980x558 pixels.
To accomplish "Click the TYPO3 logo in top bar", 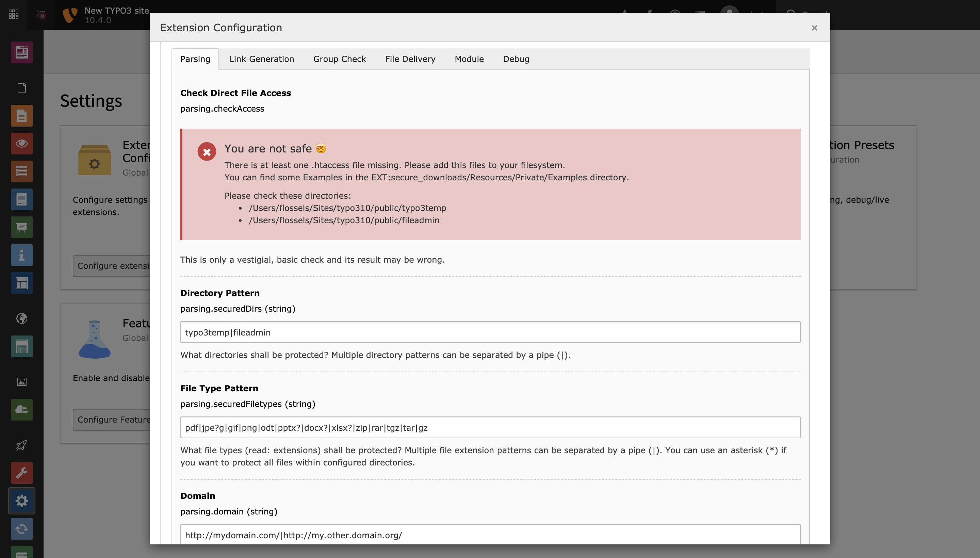I will tap(70, 15).
